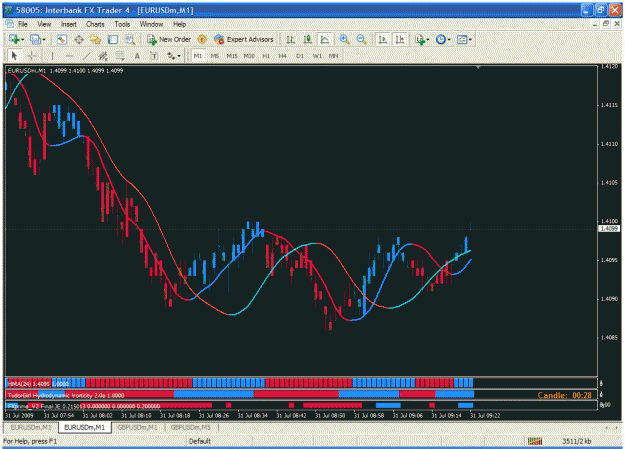Select the H4 timeframe
This screenshot has height=449, width=625.
click(x=283, y=56)
